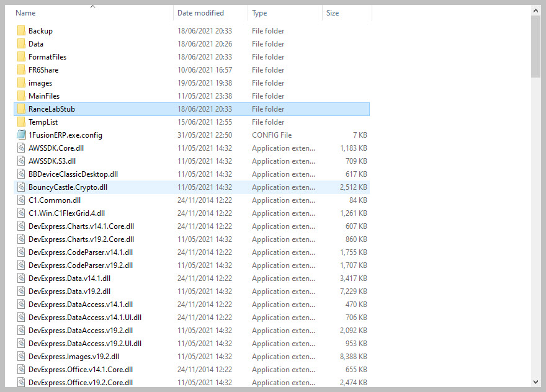
Task: Click the DevExpress.Charts.v14.1.Core.dll file icon
Action: pos(21,226)
